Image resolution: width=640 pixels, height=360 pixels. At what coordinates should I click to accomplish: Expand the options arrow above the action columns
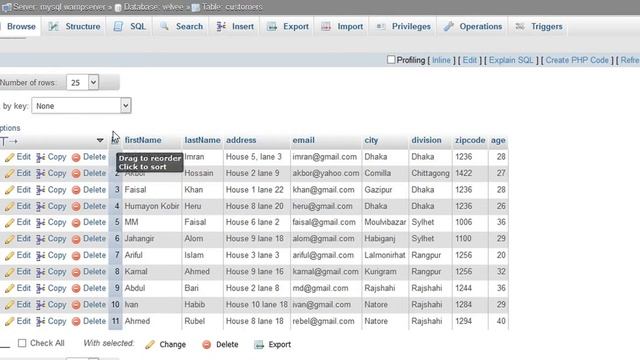(100, 140)
